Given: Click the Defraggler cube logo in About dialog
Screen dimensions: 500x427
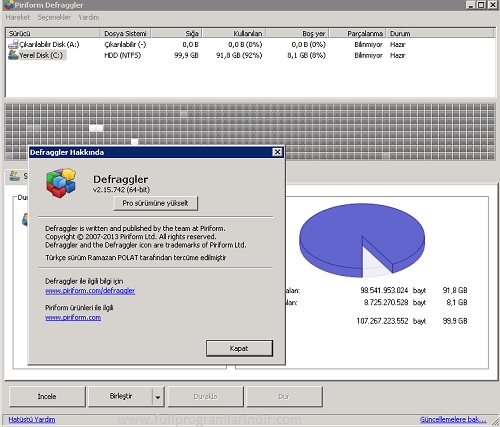Looking at the screenshot, I should (61, 183).
